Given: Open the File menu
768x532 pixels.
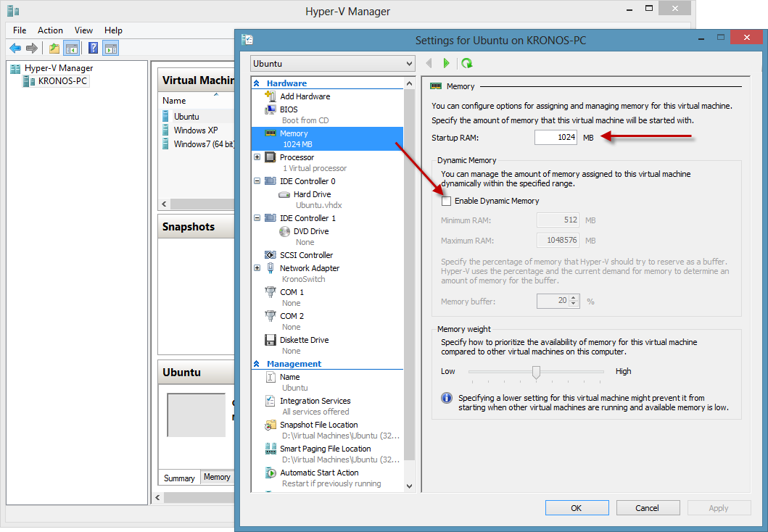Looking at the screenshot, I should pyautogui.click(x=20, y=30).
